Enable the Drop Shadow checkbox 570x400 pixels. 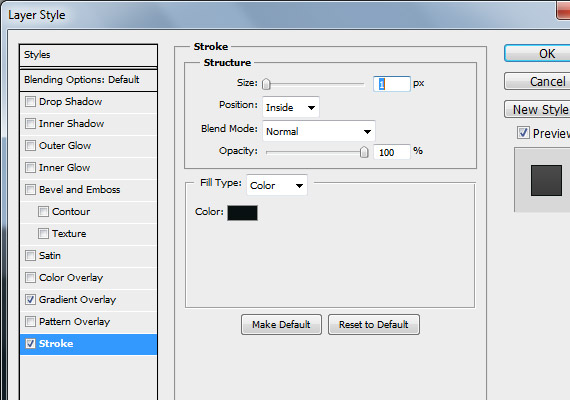(x=31, y=101)
